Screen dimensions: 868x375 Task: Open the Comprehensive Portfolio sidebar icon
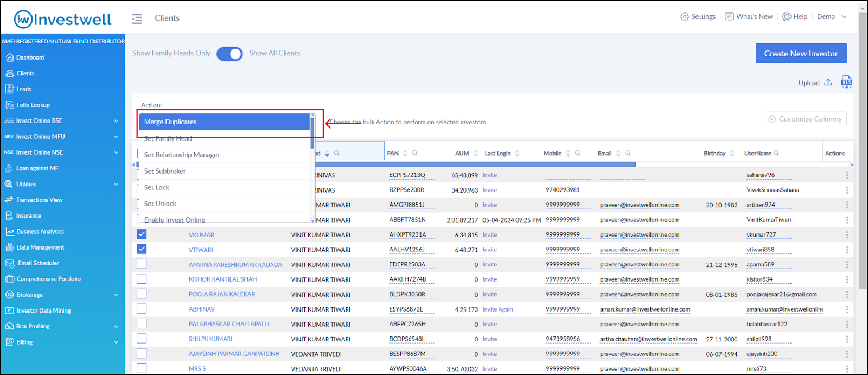point(9,279)
